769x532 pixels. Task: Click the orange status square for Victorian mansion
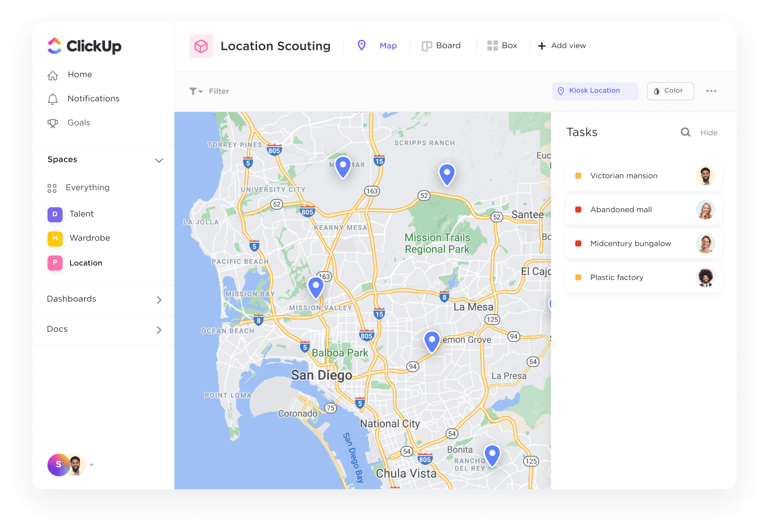tap(578, 176)
